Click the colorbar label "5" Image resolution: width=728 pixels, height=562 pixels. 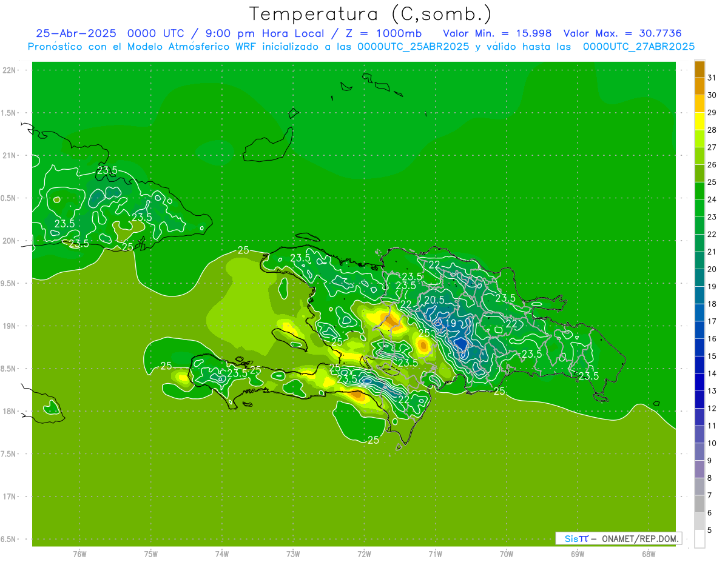click(709, 530)
